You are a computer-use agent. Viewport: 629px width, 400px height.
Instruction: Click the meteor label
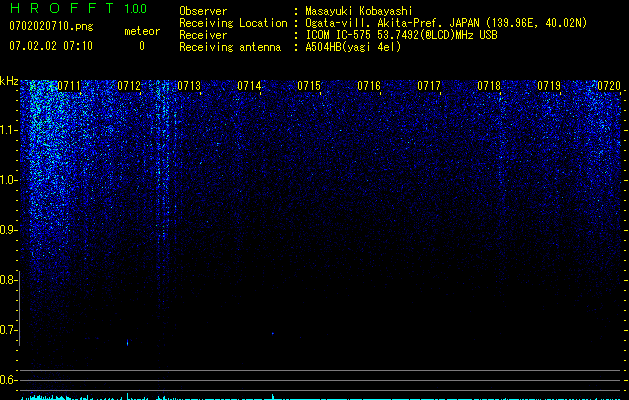coord(142,31)
